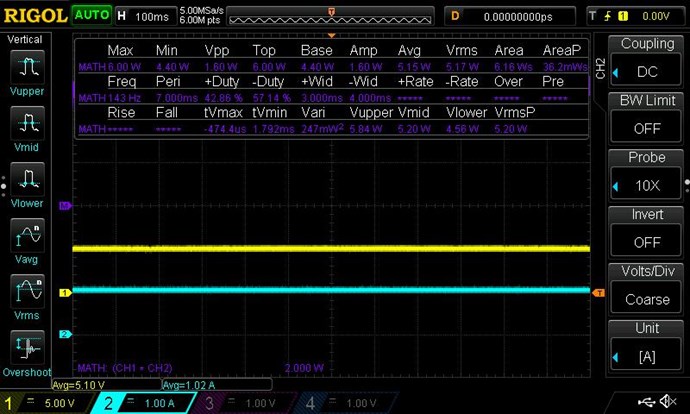Click the MATH Max 6.00 W value
Image resolution: width=690 pixels, height=414 pixels.
click(124, 67)
